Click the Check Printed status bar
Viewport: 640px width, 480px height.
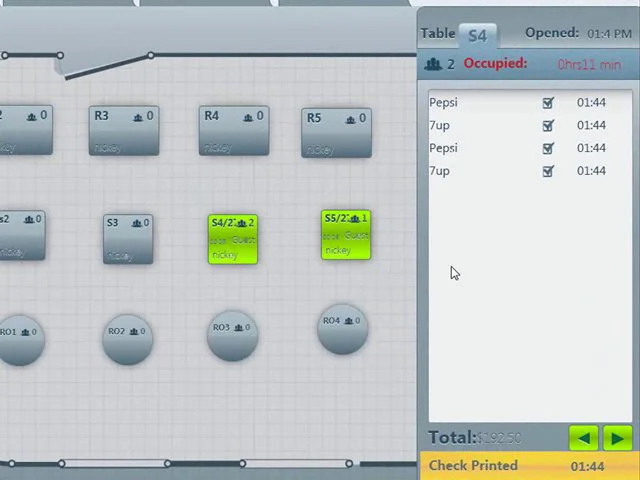point(529,466)
